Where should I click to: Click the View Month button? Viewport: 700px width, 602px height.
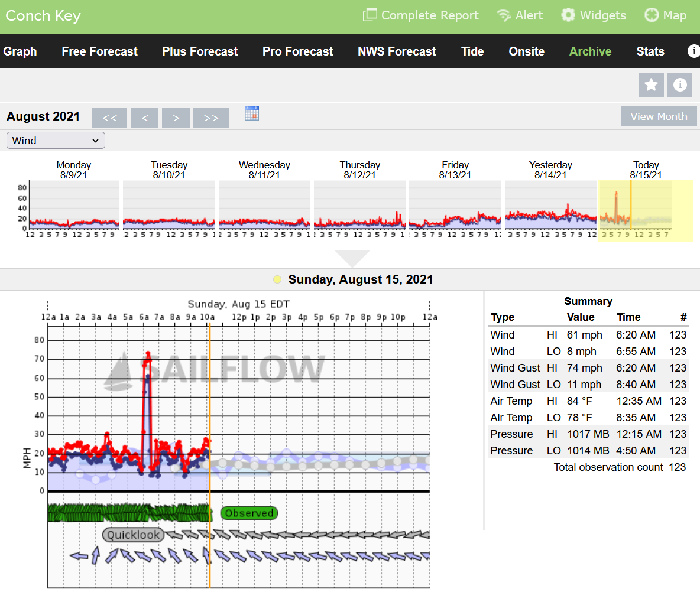click(659, 116)
